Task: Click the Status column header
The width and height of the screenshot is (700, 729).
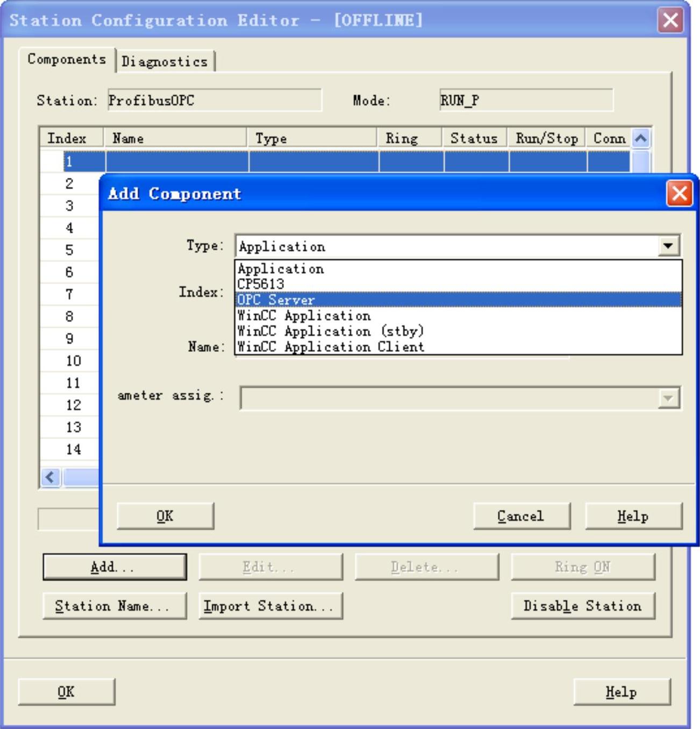Action: pos(475,138)
